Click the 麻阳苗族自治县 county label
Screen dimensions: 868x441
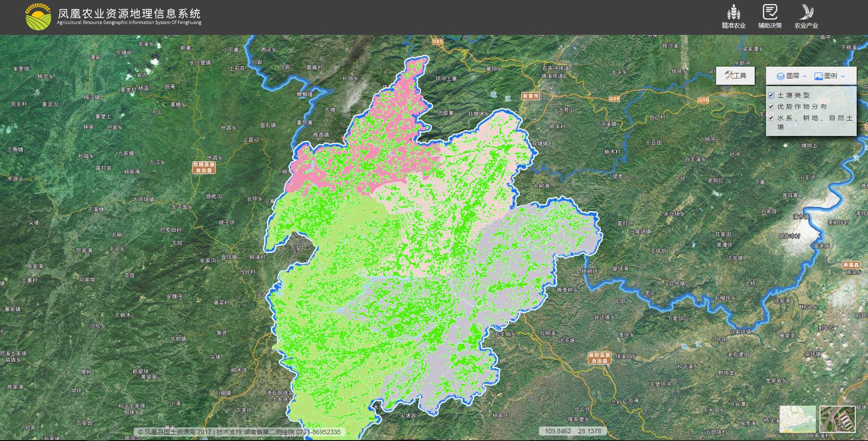point(600,358)
